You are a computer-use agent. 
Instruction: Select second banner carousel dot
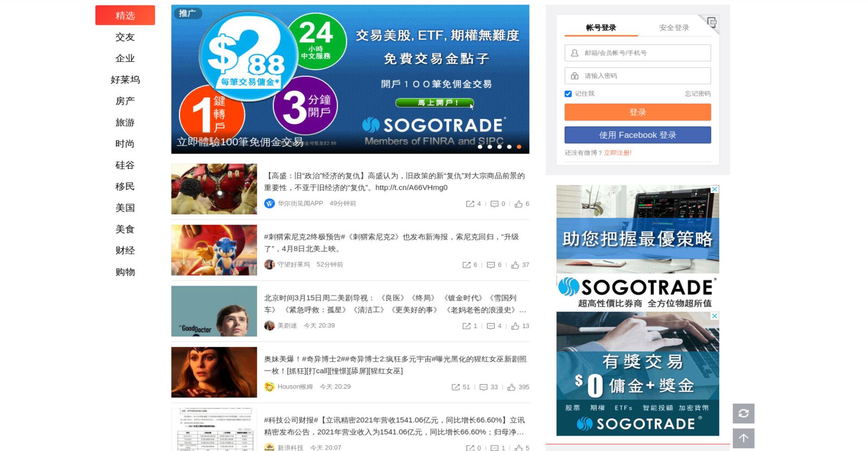tap(490, 146)
